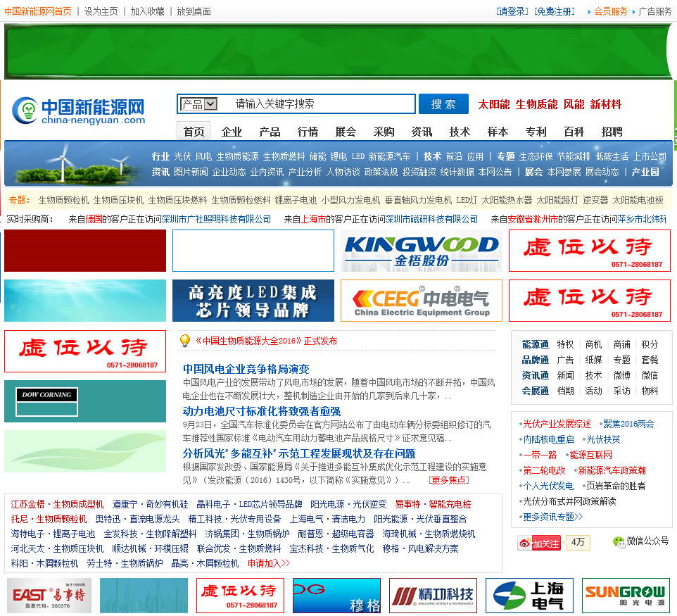Click the blue 搜索 button
The image size is (677, 616).
point(443,104)
